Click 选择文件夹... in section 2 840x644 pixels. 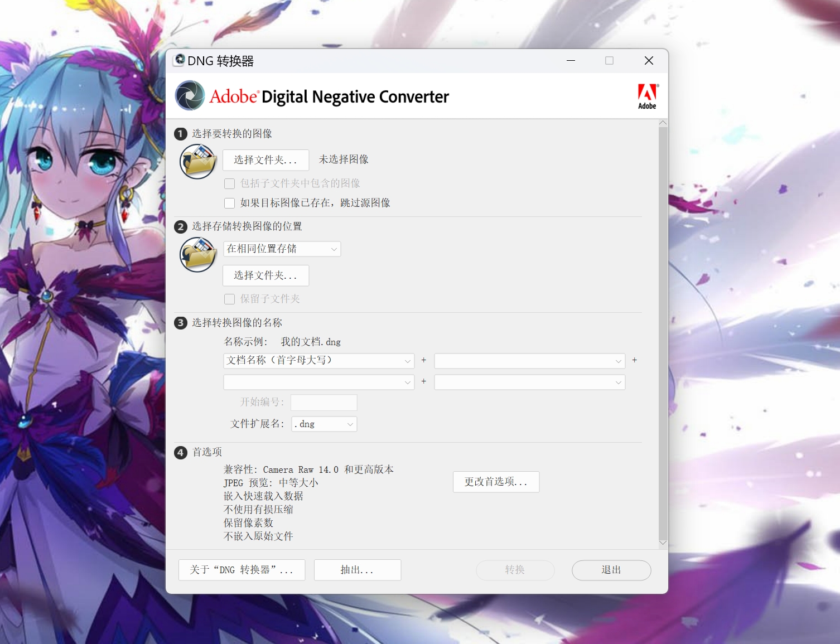265,275
